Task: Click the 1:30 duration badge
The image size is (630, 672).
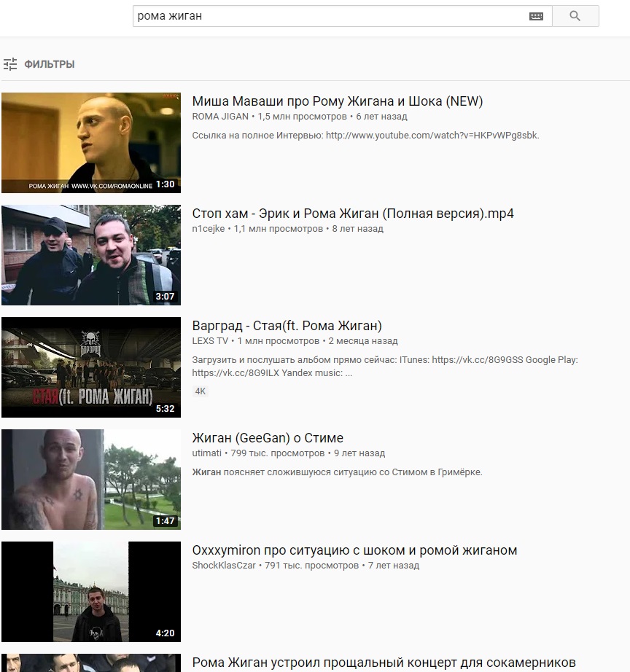Action: coord(165,184)
